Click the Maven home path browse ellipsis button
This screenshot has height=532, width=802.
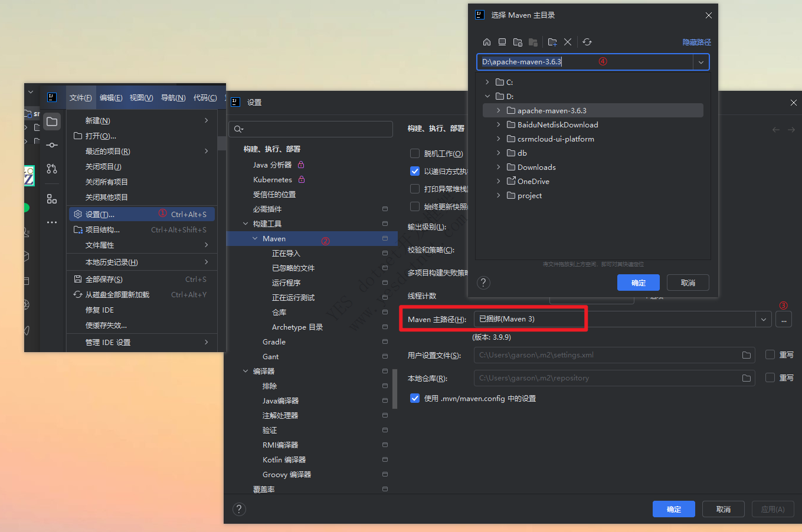tap(784, 319)
